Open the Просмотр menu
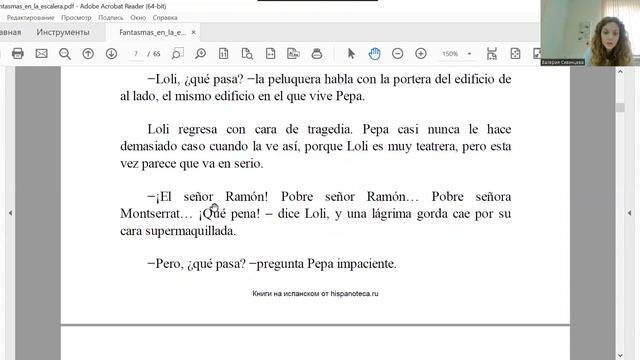 tap(76, 18)
